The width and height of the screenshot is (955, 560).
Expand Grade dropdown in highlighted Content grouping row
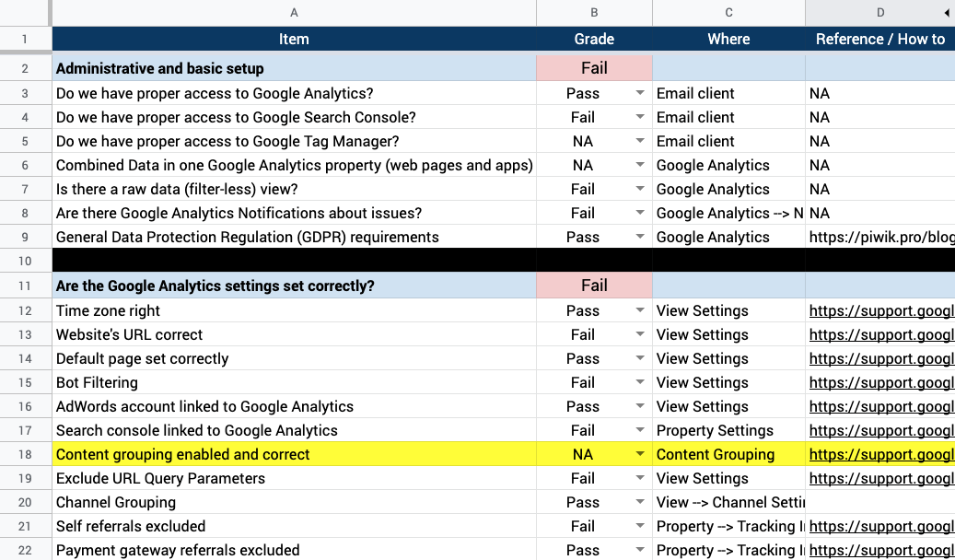pos(639,454)
